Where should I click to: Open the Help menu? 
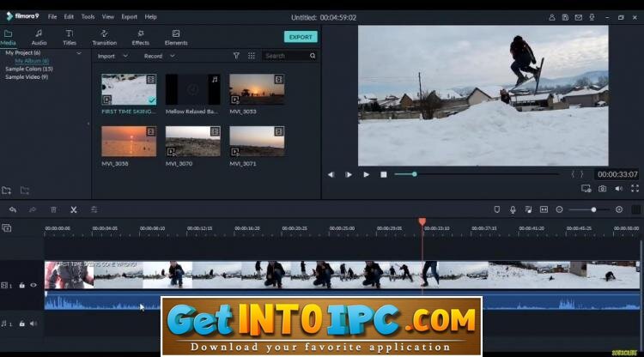pyautogui.click(x=150, y=17)
